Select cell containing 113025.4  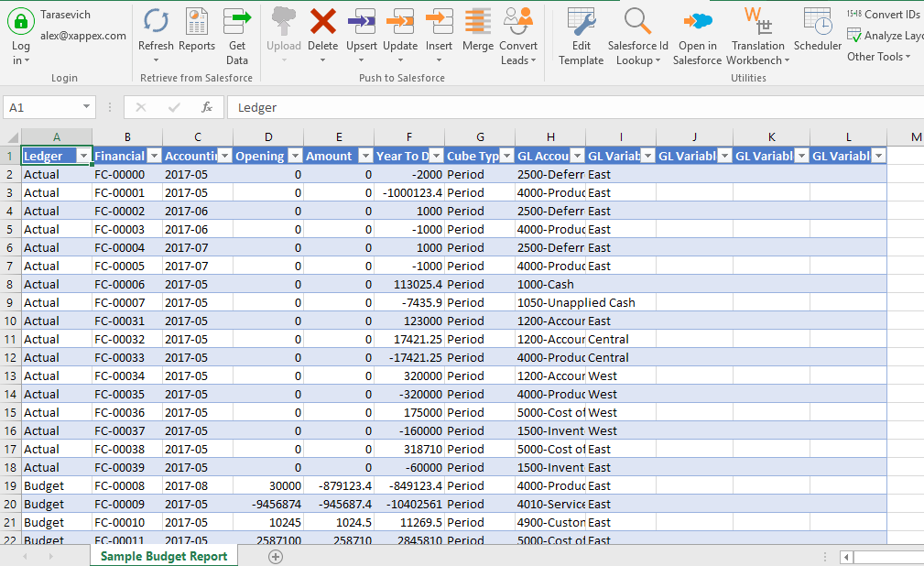coord(409,284)
